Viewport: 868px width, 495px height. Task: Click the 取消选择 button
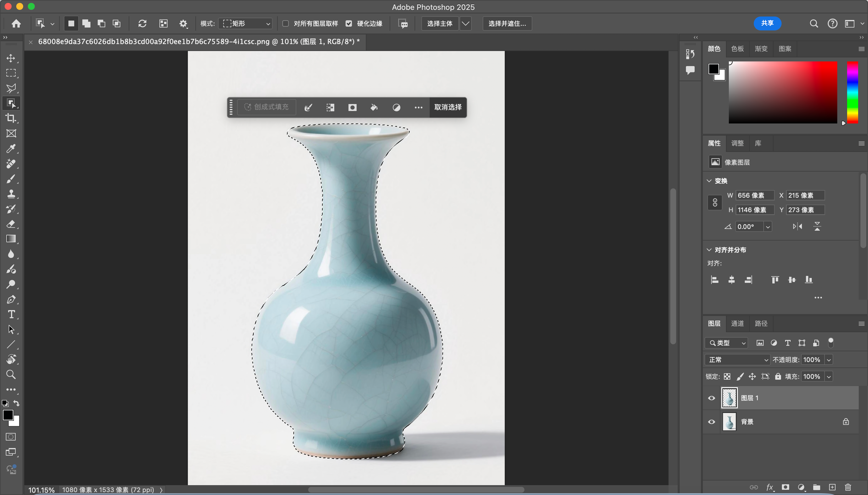click(x=448, y=108)
